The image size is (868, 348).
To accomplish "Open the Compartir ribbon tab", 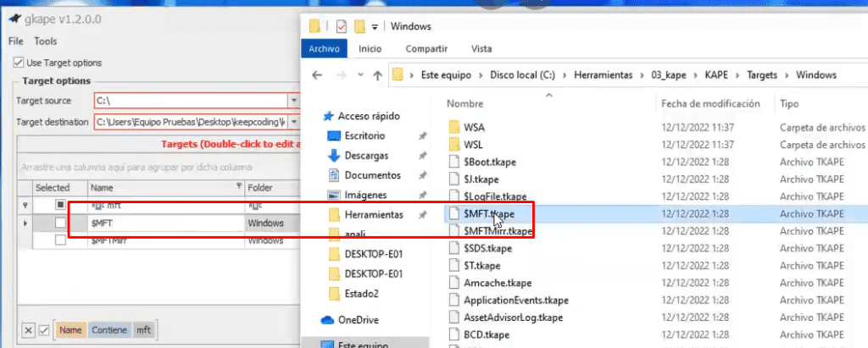I will [x=426, y=49].
